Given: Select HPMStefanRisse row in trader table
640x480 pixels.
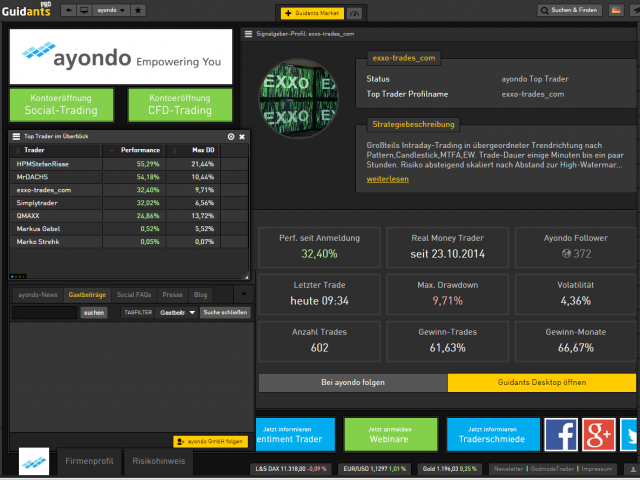Looking at the screenshot, I should 44,163.
